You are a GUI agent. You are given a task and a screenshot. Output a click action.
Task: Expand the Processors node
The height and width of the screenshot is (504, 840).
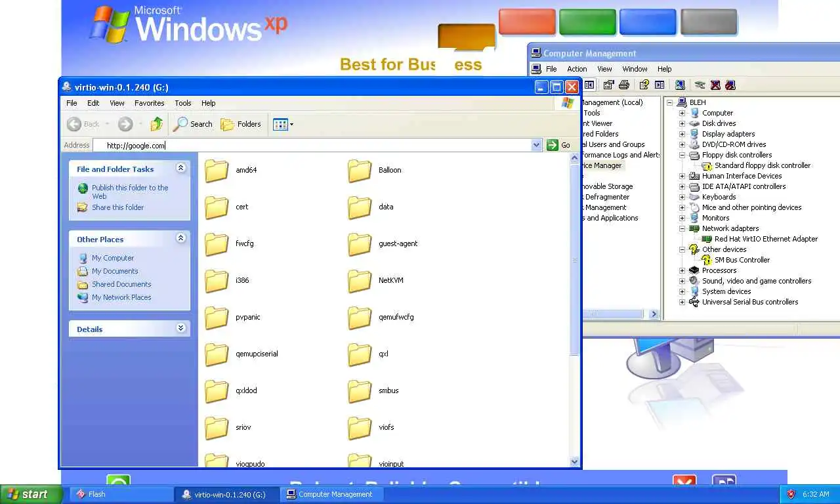point(682,270)
